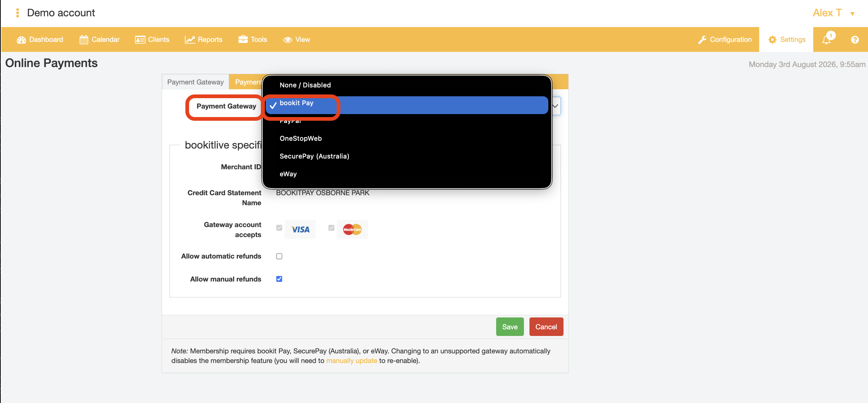The image size is (868, 403).
Task: Click the View eye icon
Action: [288, 40]
